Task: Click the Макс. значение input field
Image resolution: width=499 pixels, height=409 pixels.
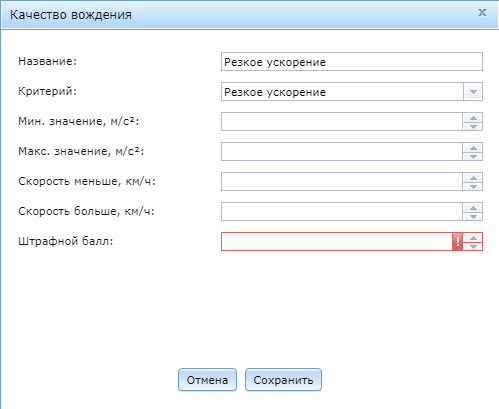Action: point(342,151)
